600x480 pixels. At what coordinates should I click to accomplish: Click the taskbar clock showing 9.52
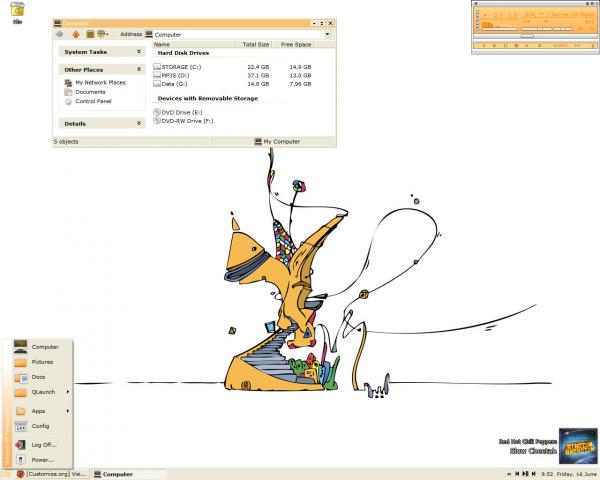(x=547, y=474)
